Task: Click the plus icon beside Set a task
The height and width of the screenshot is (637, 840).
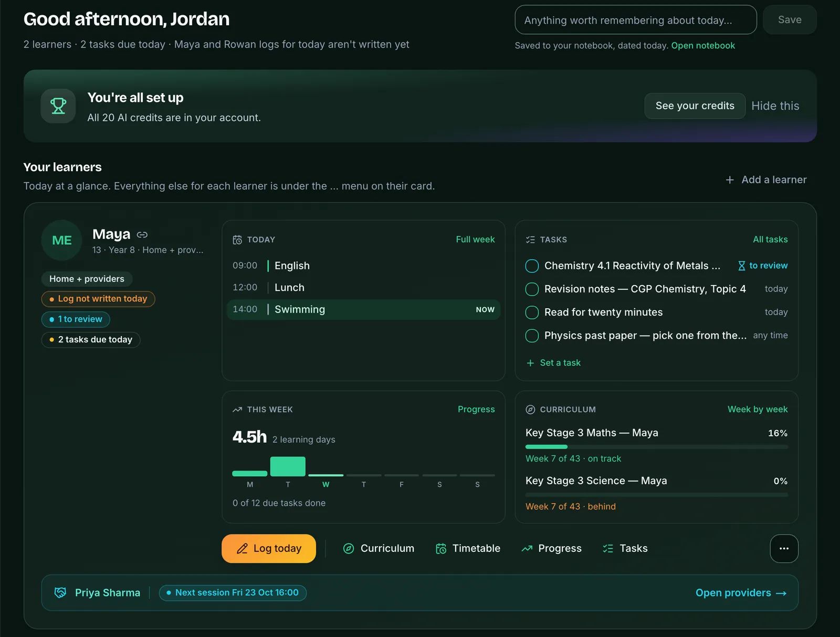Action: pyautogui.click(x=530, y=363)
